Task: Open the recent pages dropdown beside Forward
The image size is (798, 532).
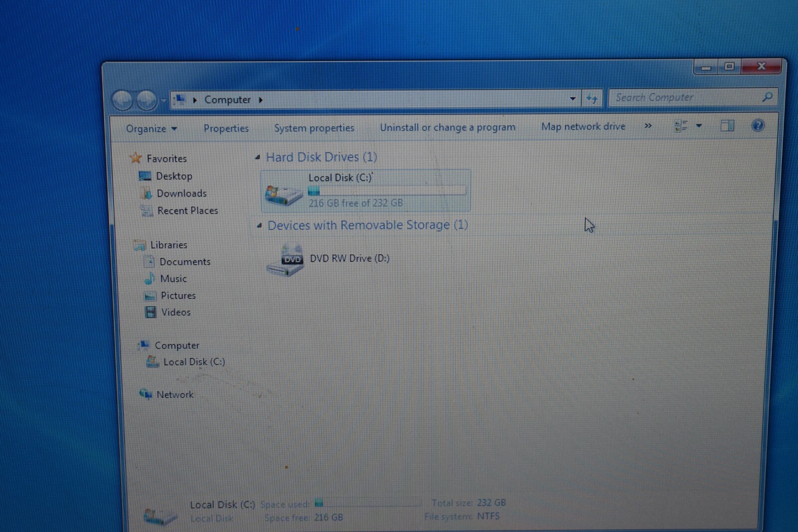Action: coord(163,101)
